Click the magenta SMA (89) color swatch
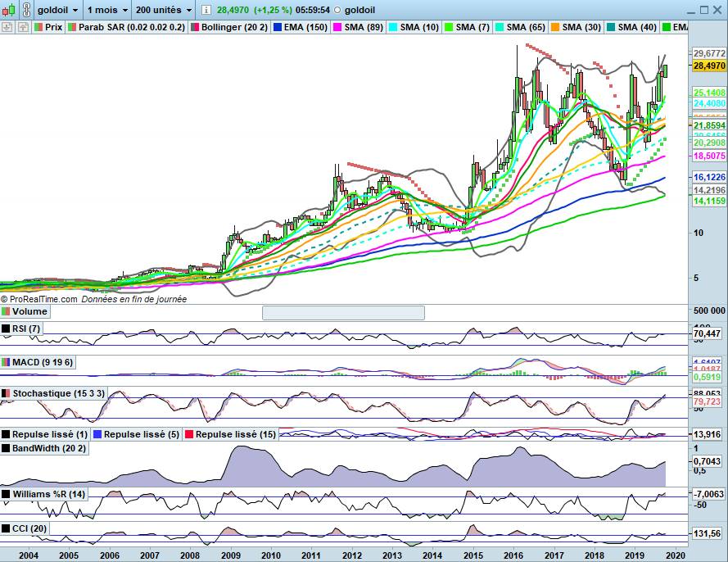Screen dimensions: 728x562 click(337, 27)
